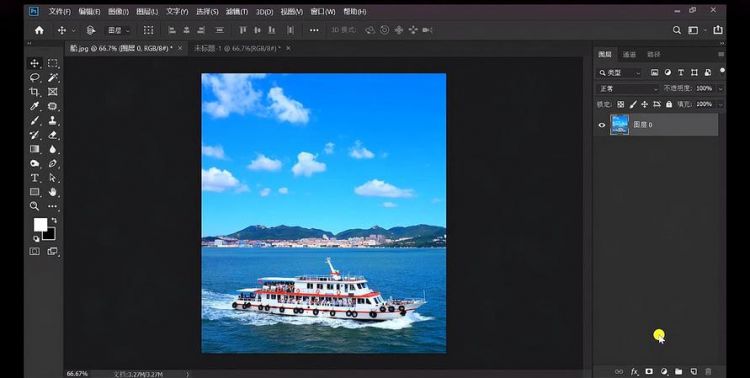Go to the Home screen

(x=39, y=30)
